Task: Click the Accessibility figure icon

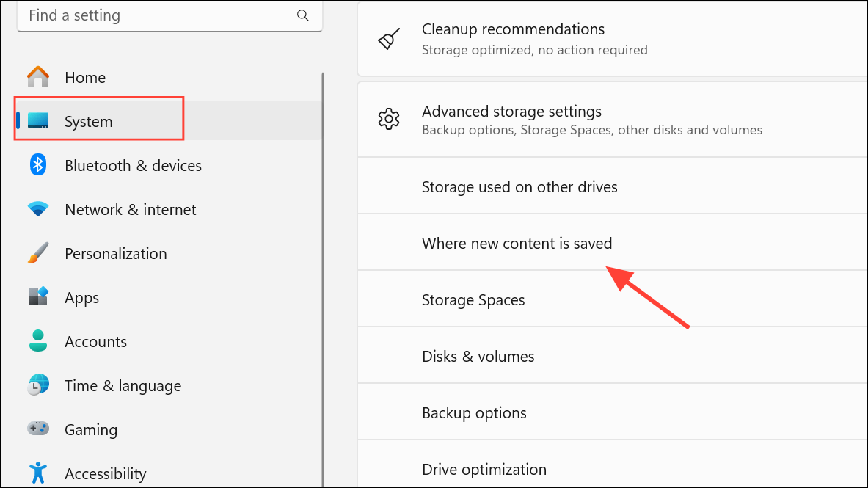Action: tap(38, 473)
